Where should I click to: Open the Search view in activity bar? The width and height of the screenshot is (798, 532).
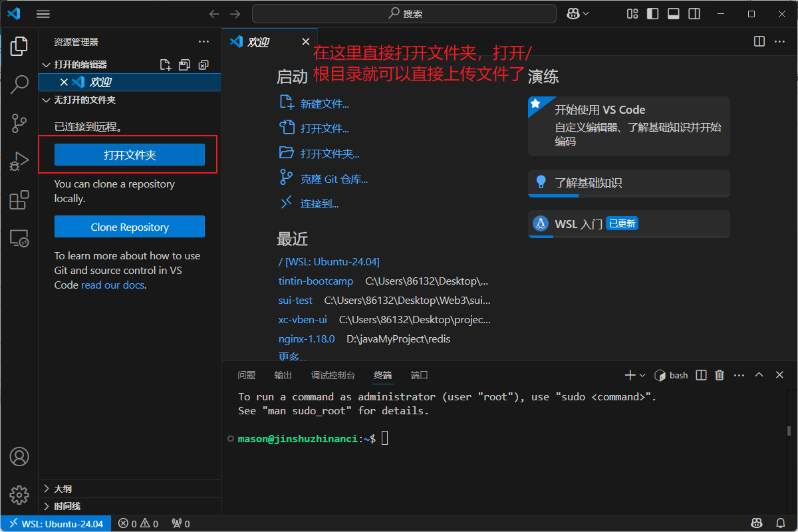pyautogui.click(x=19, y=84)
